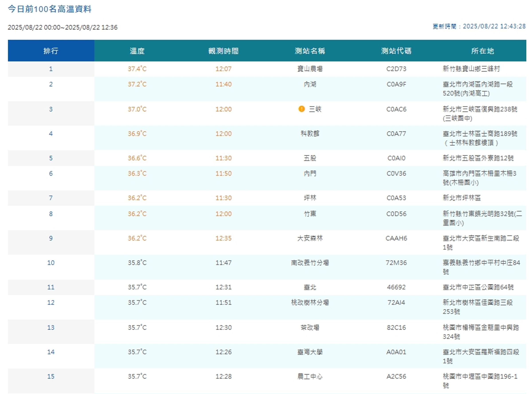Click observation time 12:07
Image resolution: width=532 pixels, height=394 pixels.
[x=223, y=69]
